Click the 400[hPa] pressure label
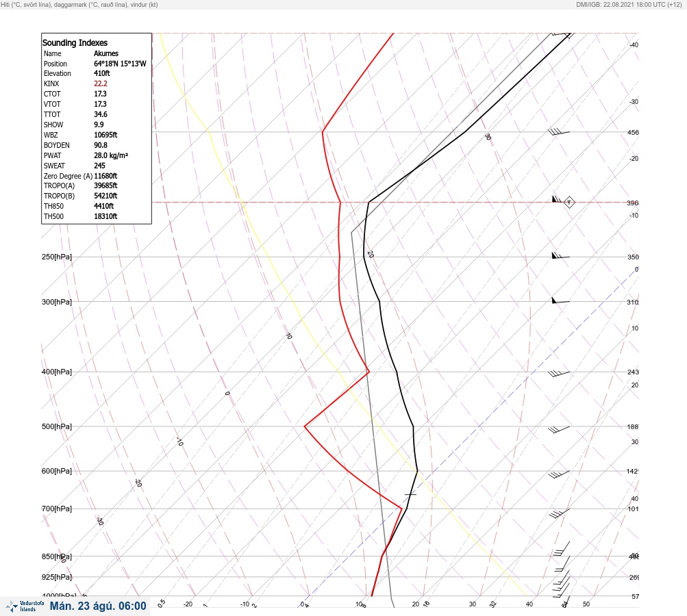 57,372
